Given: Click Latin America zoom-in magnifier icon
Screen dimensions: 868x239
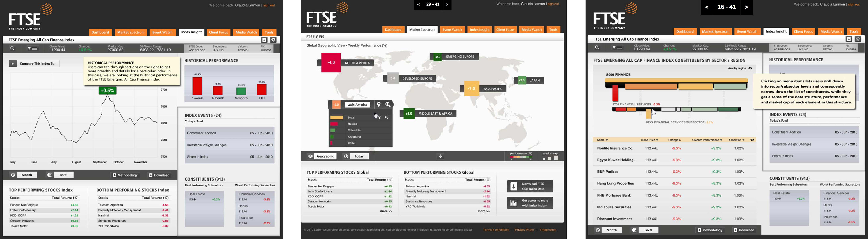Looking at the screenshot, I should click(388, 105).
